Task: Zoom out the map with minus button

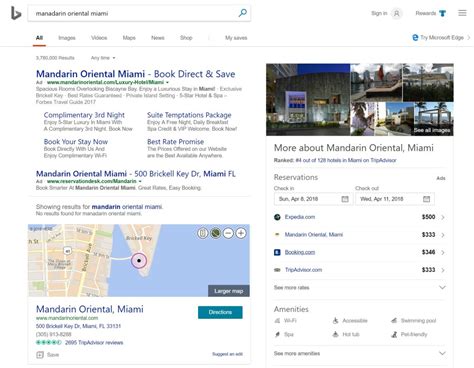Action: click(228, 233)
